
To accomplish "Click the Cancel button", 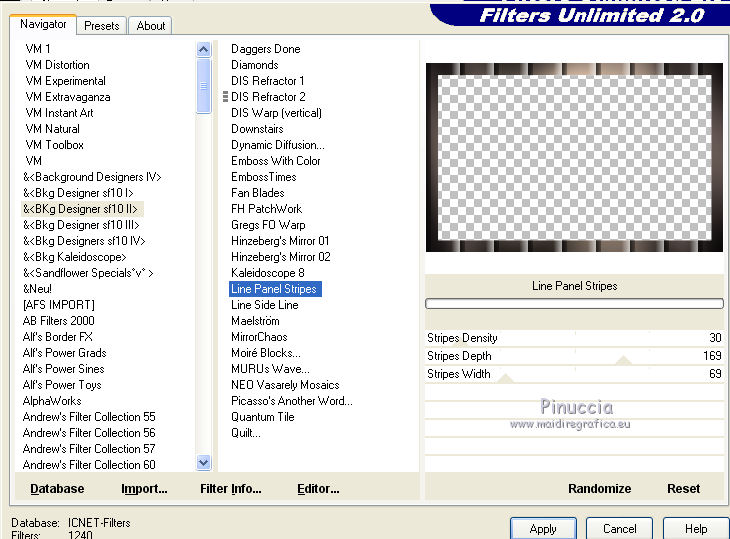I will click(619, 529).
